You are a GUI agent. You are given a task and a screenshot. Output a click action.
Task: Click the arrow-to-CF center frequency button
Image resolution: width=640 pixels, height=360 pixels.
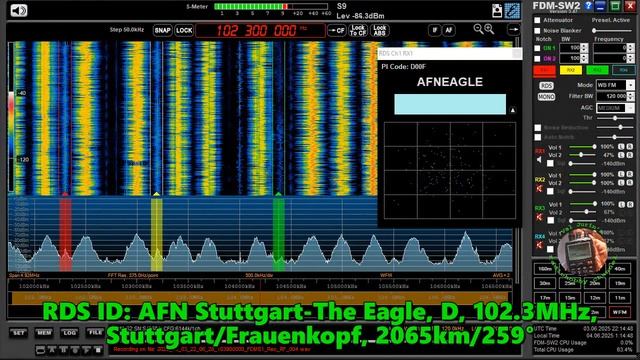337,30
